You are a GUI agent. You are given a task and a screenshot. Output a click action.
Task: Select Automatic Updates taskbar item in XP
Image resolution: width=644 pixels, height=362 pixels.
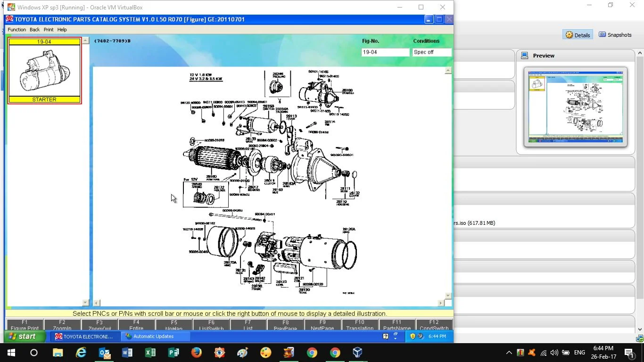(156, 337)
